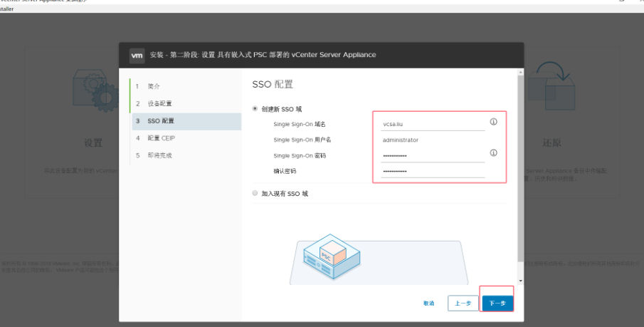The image size is (644, 327).
Task: Click the 确认密码 label
Action: tap(285, 171)
